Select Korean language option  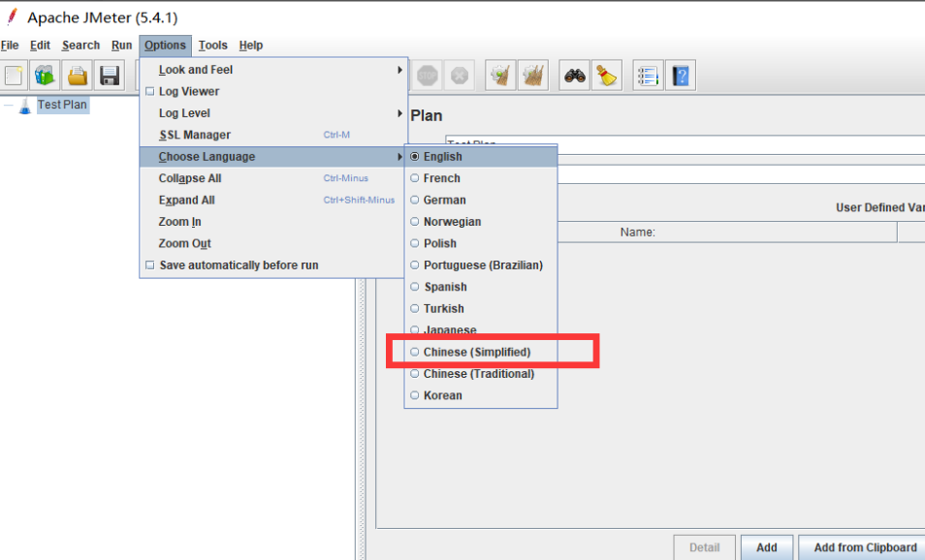click(x=480, y=395)
